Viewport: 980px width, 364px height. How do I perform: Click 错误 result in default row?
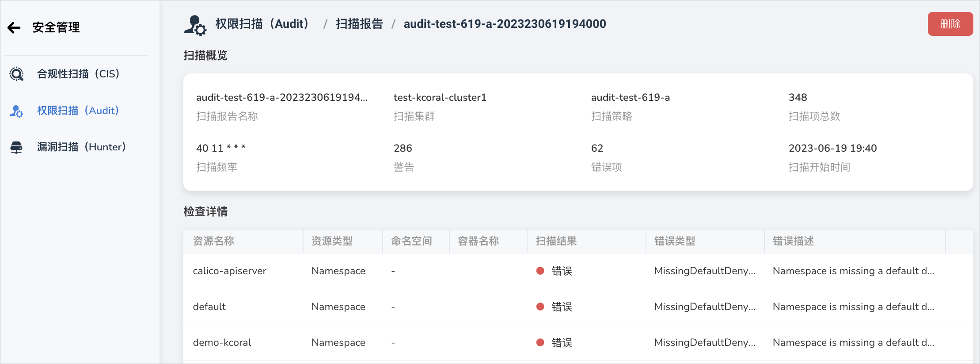[x=562, y=307]
